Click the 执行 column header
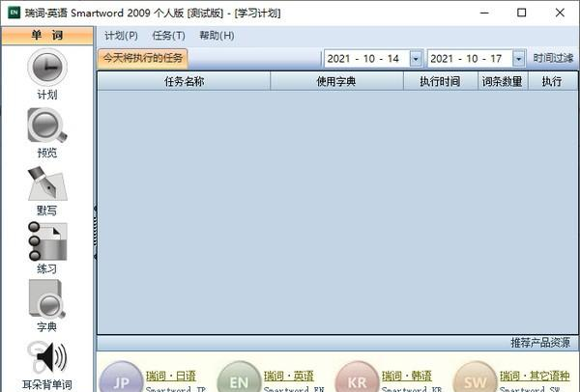Image resolution: width=580 pixels, height=392 pixels. pos(552,81)
